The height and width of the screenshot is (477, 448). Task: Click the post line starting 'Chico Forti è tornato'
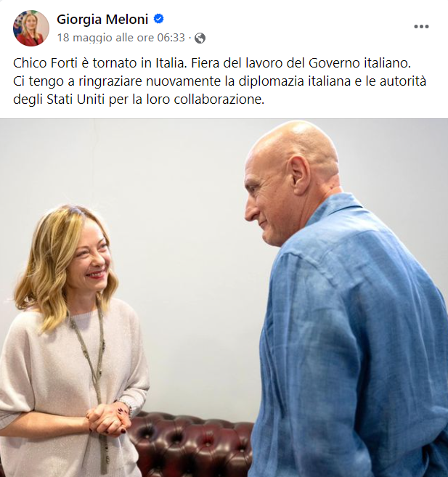pos(212,63)
